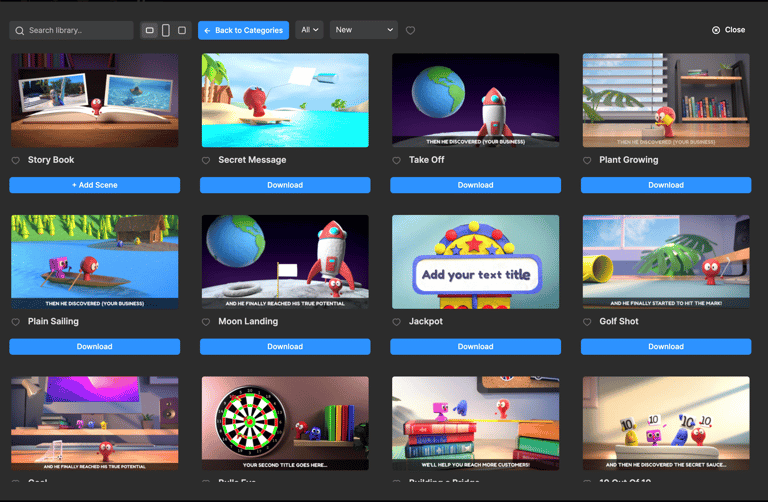Preview the stacked books bridge thumbnail
This screenshot has height=502, width=768.
476,424
